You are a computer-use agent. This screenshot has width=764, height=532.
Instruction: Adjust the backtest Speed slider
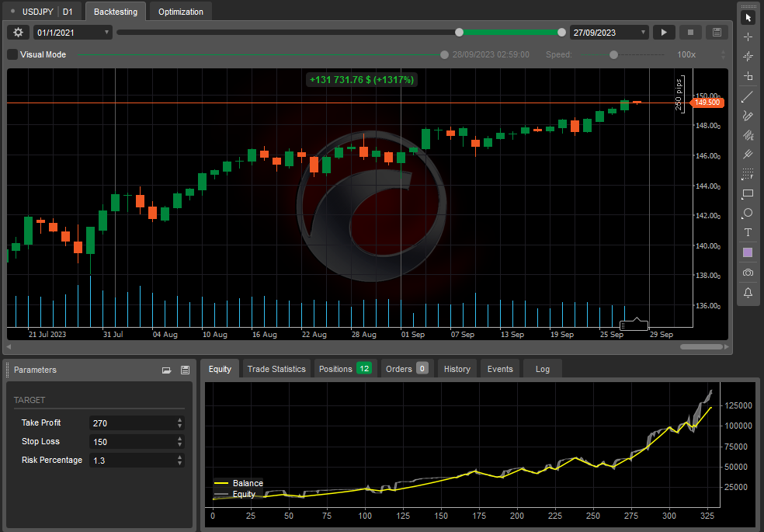(x=613, y=54)
